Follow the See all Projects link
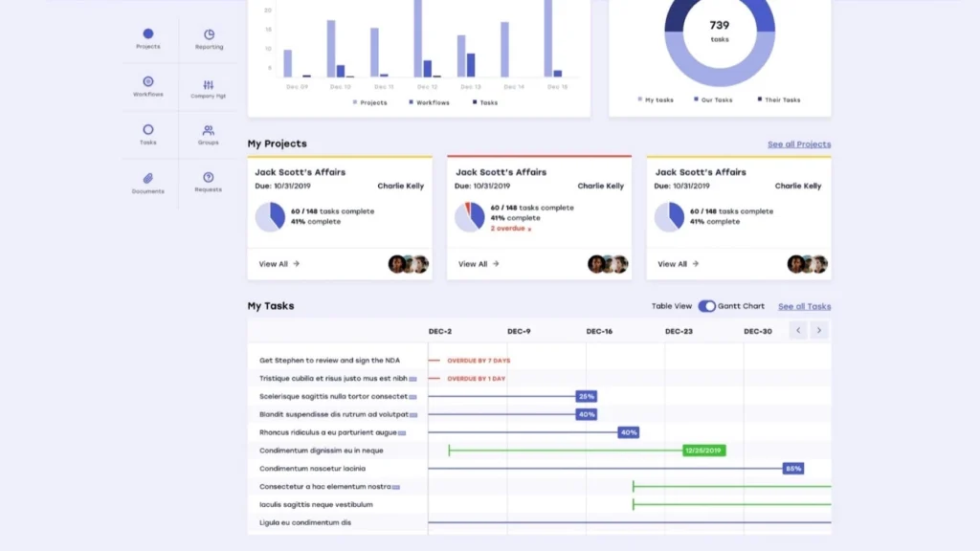The height and width of the screenshot is (551, 980). pyautogui.click(x=798, y=143)
